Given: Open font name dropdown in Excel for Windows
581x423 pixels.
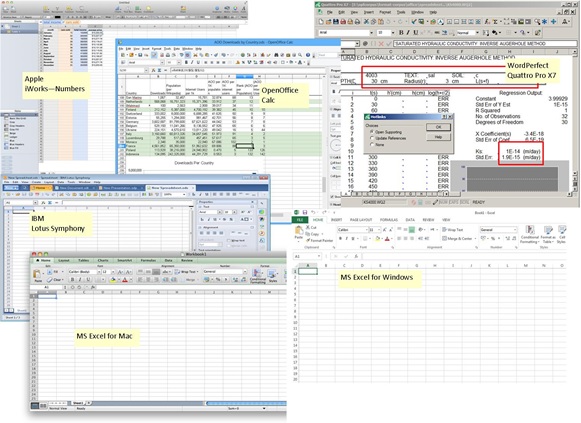Looking at the screenshot, I should (366, 230).
